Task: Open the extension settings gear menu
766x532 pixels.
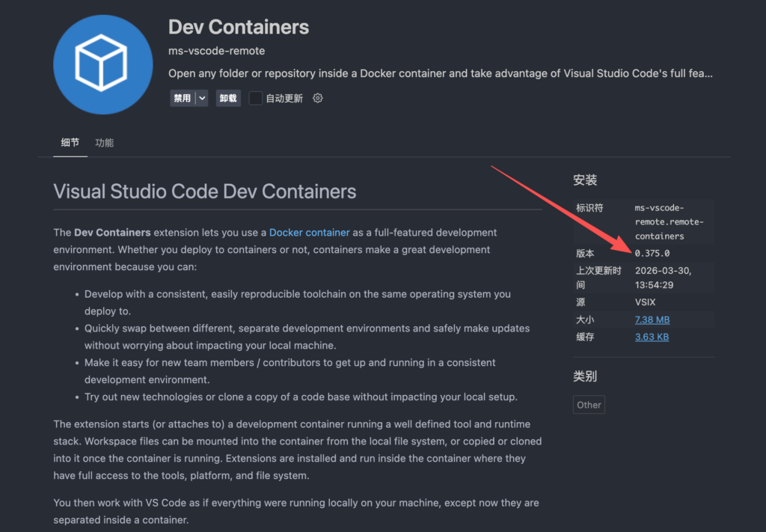Action: pyautogui.click(x=318, y=98)
